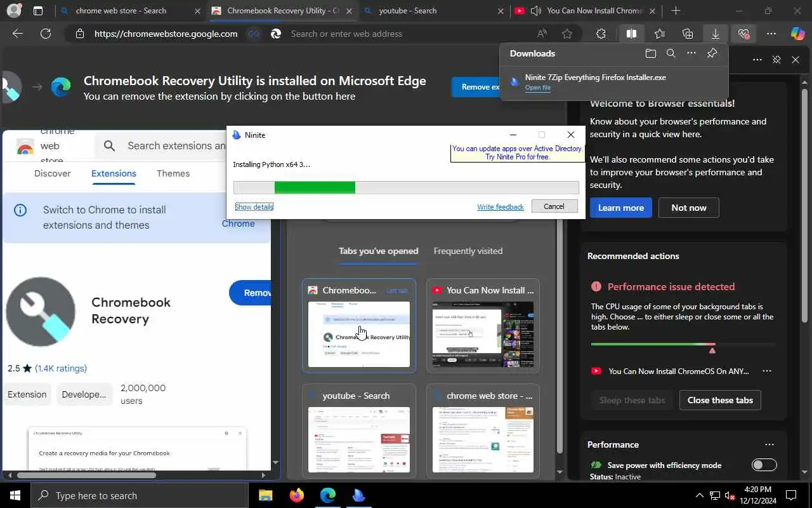Viewport: 812px width, 508px height.
Task: Open the Extensions puzzle icon
Action: coord(601,34)
